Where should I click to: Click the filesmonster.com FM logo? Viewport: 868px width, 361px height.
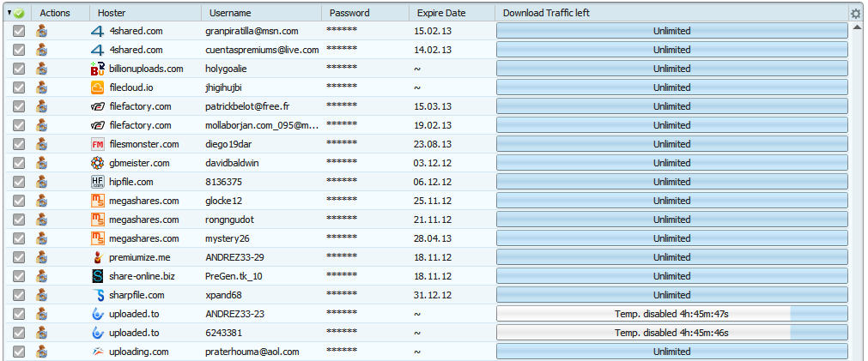[x=97, y=144]
